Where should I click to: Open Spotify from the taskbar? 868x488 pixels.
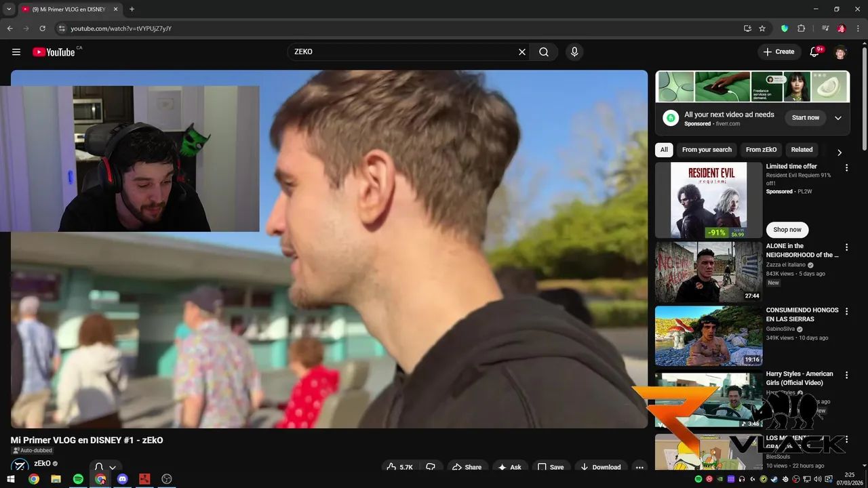click(x=78, y=479)
